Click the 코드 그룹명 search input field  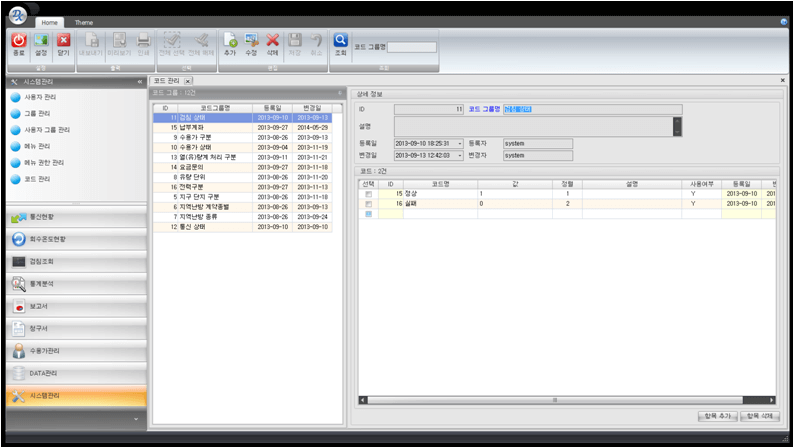411,47
